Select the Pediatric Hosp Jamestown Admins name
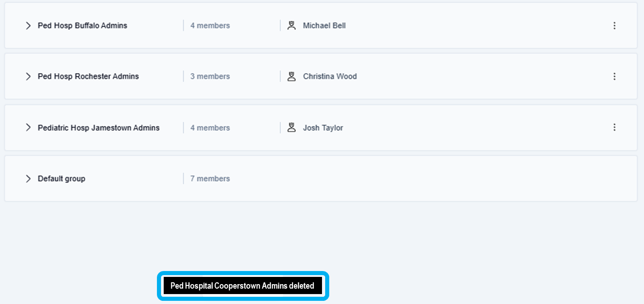 (x=99, y=128)
